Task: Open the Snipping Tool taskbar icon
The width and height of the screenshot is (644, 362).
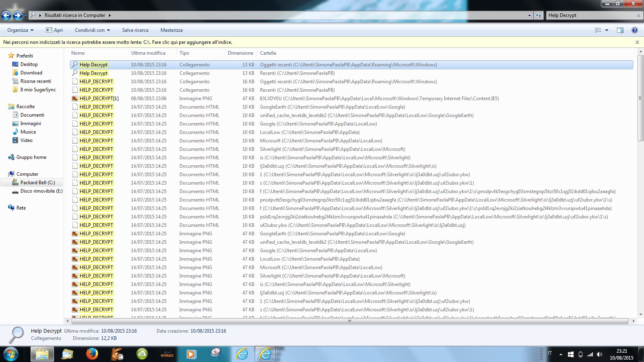Action: click(x=217, y=354)
